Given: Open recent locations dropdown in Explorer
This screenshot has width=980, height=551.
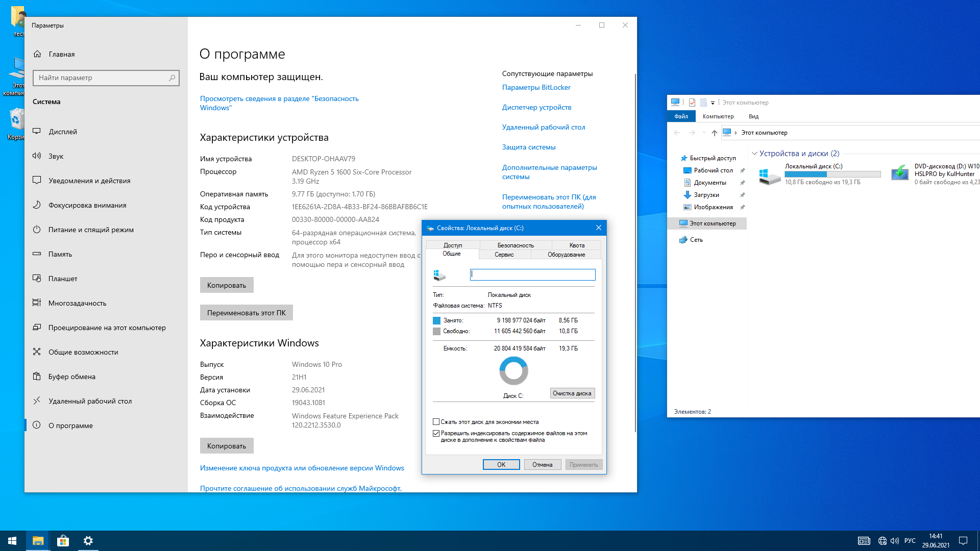Looking at the screenshot, I should pyautogui.click(x=704, y=133).
